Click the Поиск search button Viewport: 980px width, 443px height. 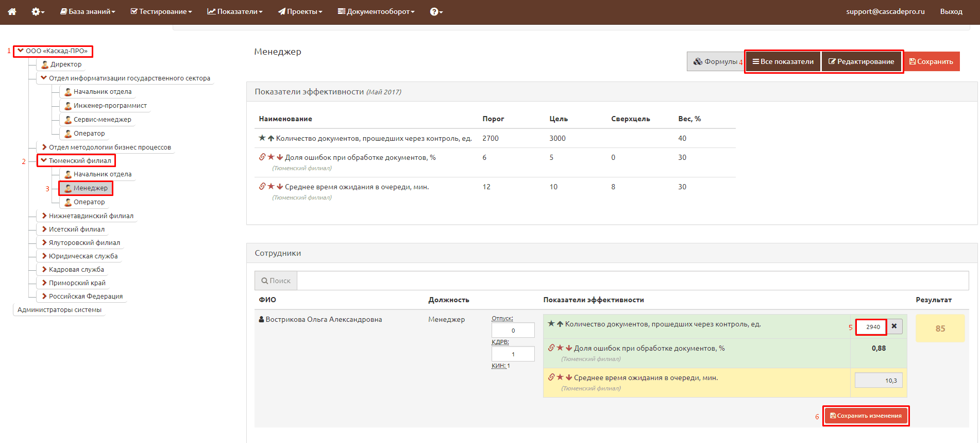276,281
